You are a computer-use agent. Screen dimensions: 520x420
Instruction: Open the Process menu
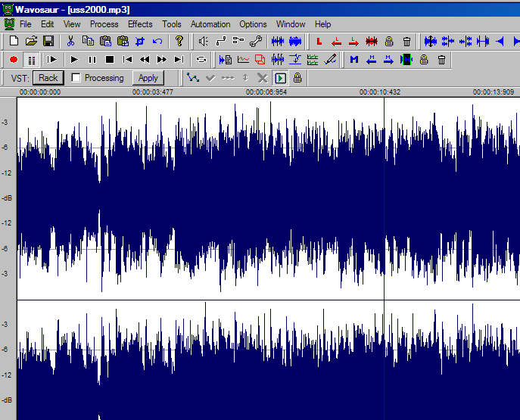(x=104, y=24)
